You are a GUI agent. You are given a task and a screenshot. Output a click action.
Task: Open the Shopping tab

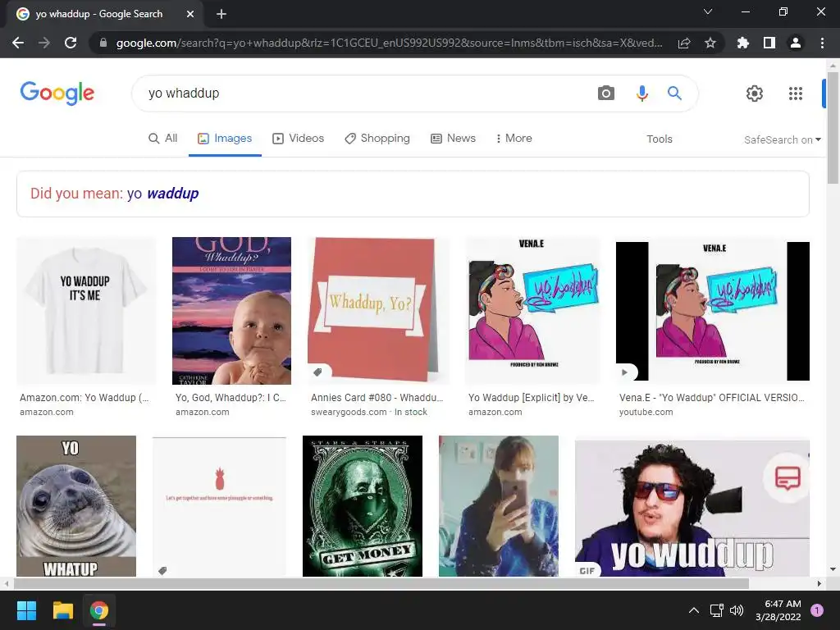[x=377, y=138]
